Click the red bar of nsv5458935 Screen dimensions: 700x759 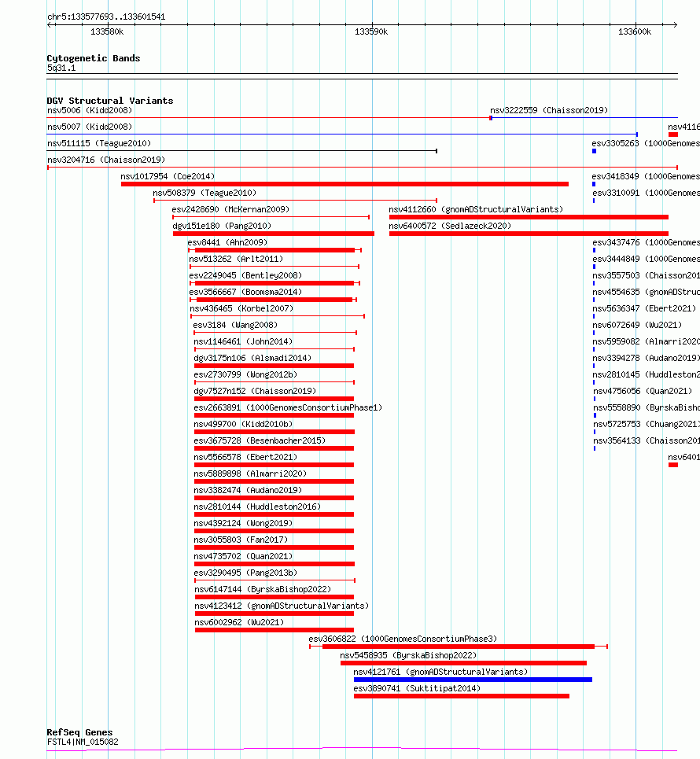coord(464,663)
